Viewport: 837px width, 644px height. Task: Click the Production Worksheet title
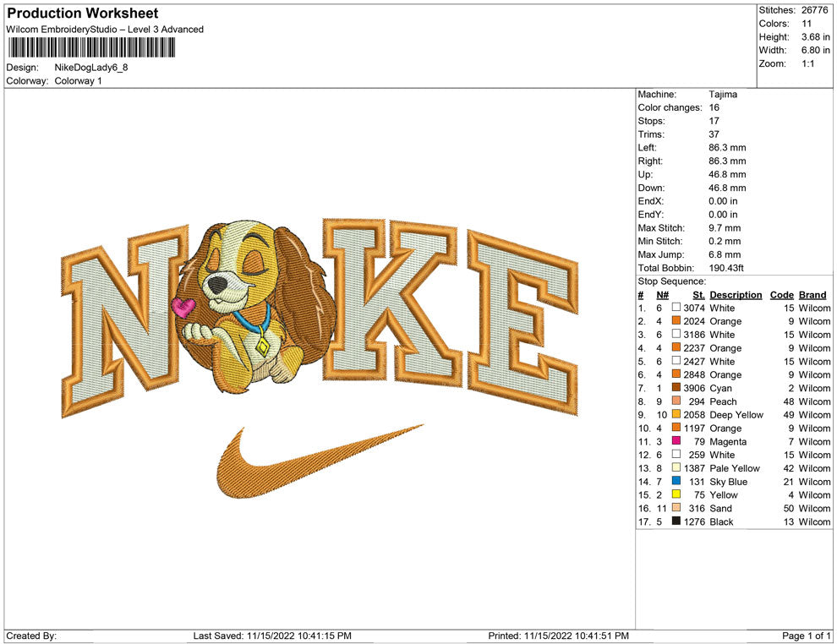click(x=82, y=14)
